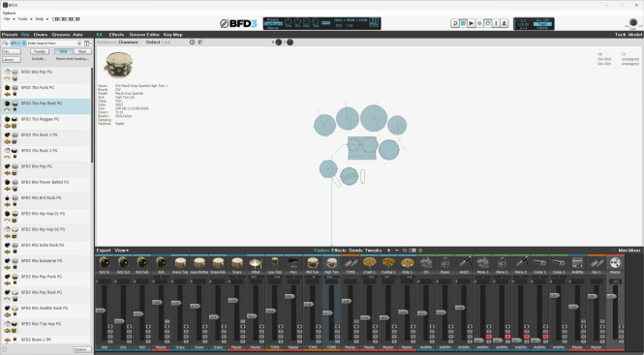Click the Kick Out channel drum icon
The image size is (644, 355).
pos(123,263)
